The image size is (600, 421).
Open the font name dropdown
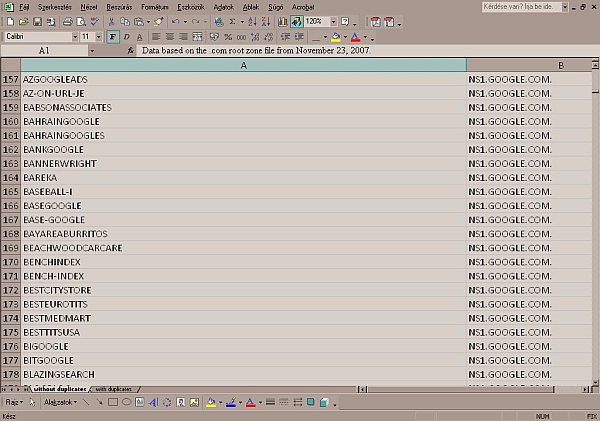coord(75,37)
